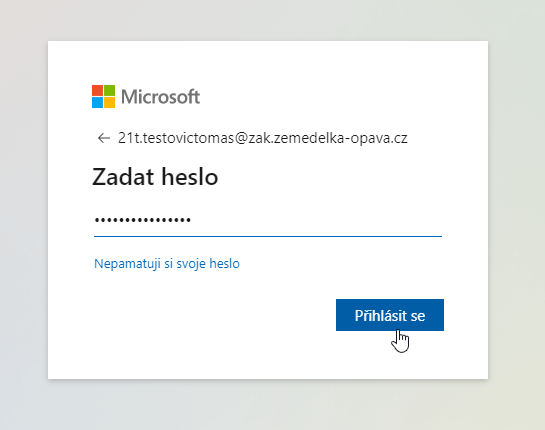The image size is (545, 430).
Task: Click the Microsoft four-color square logo
Action: pos(103,96)
